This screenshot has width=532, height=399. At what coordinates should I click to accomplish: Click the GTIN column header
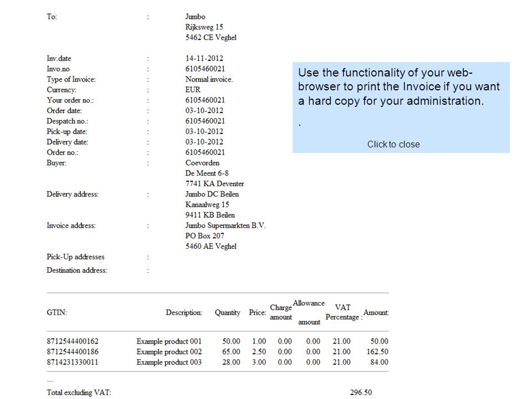click(57, 313)
